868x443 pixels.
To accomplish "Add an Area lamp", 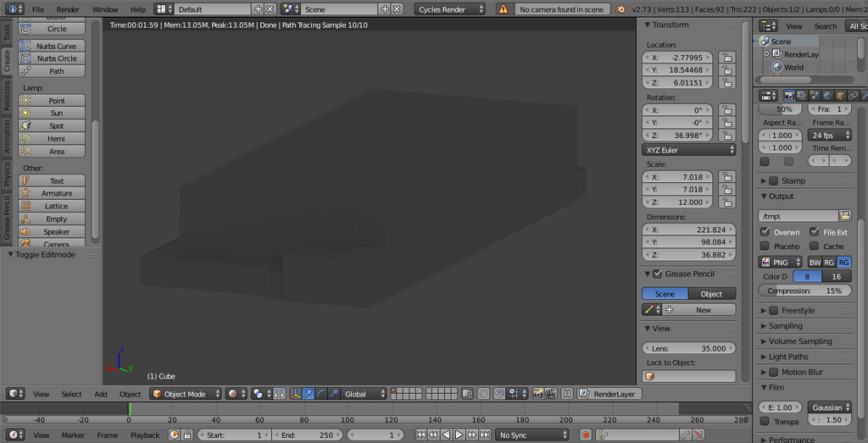I will [52, 151].
